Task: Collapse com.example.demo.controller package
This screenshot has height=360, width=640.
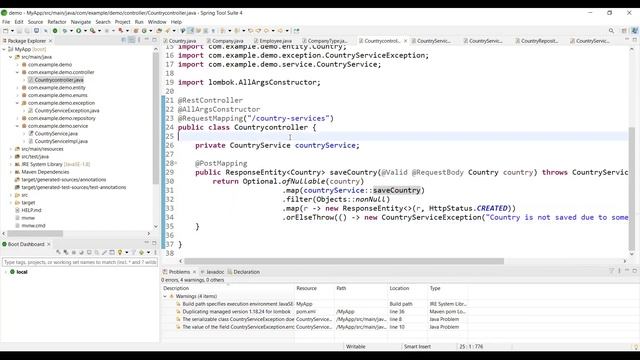Action: coord(18,72)
